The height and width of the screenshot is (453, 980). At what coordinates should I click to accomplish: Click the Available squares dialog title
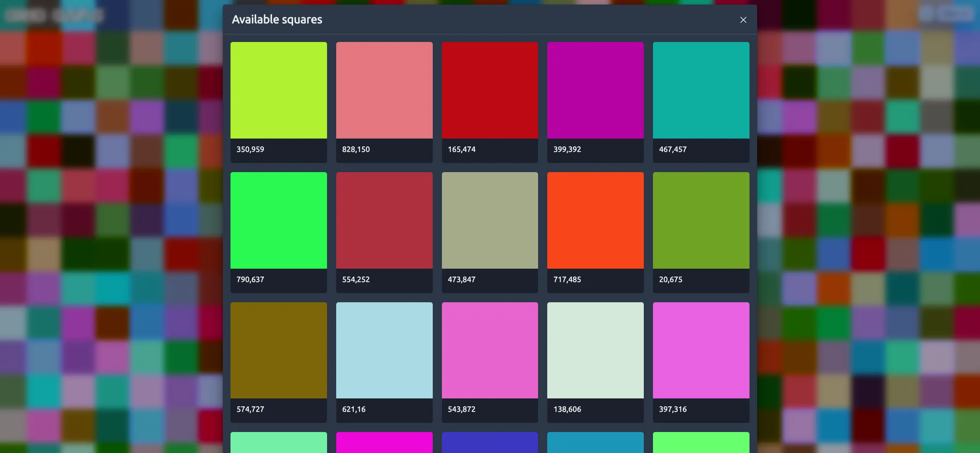277,19
